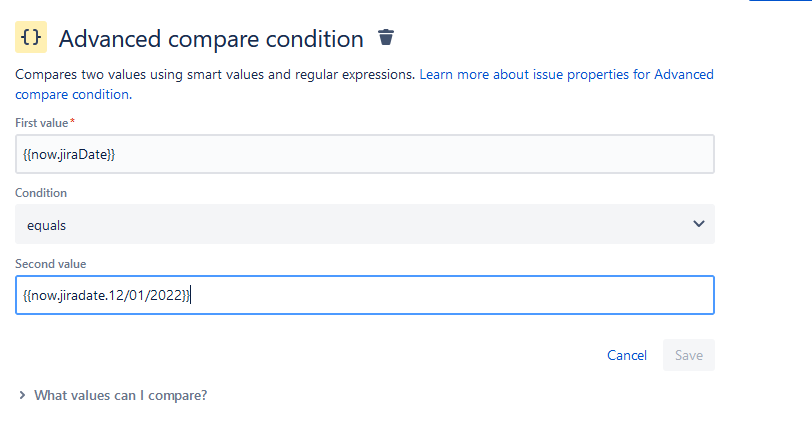Click the curly braces condition icon
The width and height of the screenshot is (812, 439).
31,38
